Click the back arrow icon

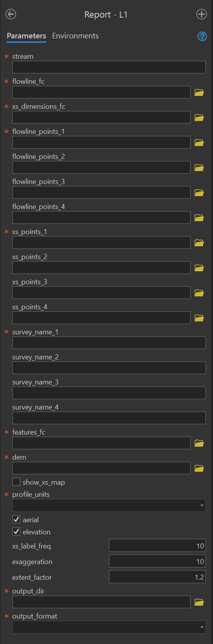(x=11, y=14)
